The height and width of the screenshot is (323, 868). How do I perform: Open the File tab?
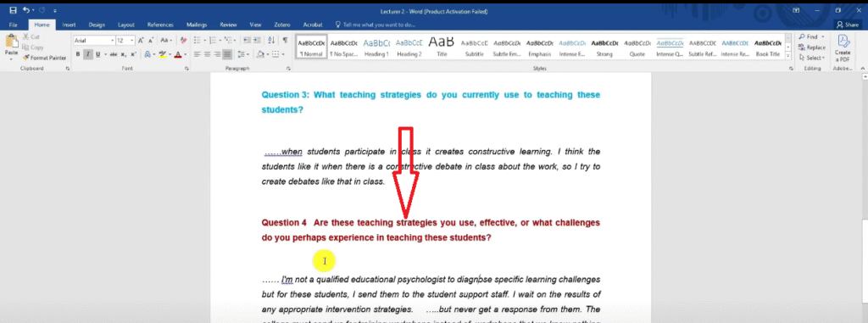click(14, 25)
